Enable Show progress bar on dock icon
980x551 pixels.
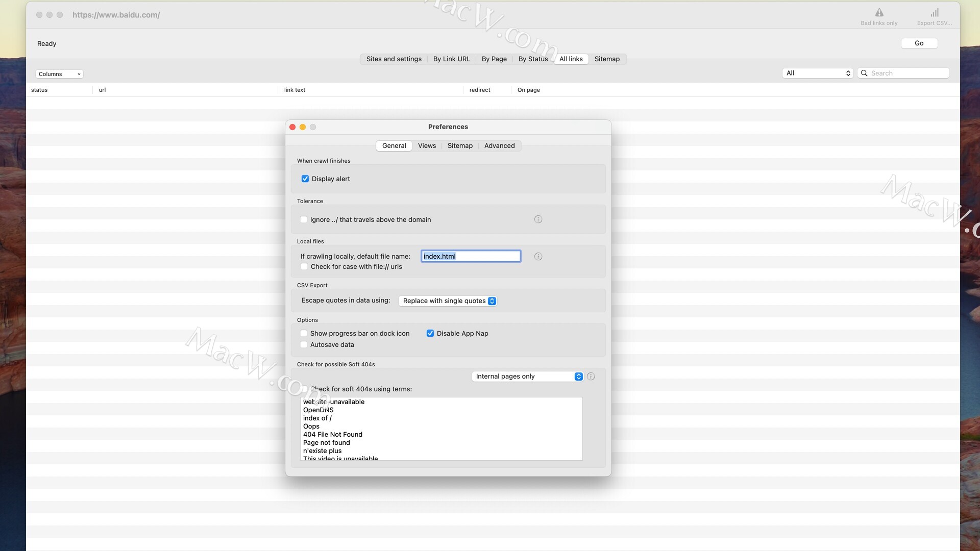point(304,334)
